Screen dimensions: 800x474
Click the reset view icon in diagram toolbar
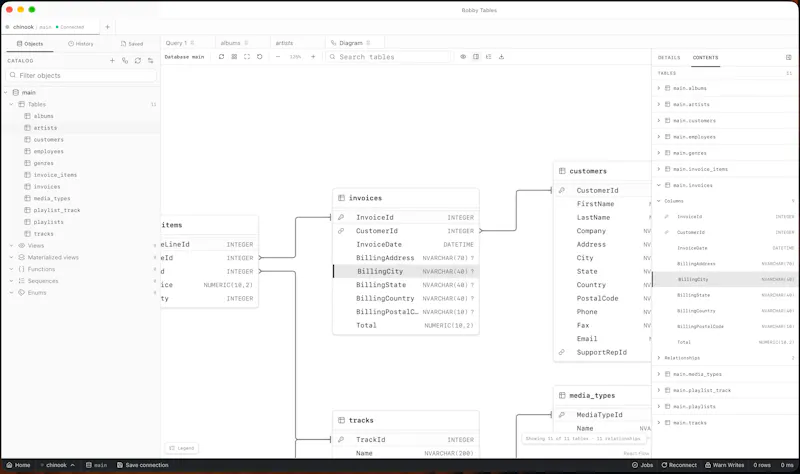click(260, 57)
